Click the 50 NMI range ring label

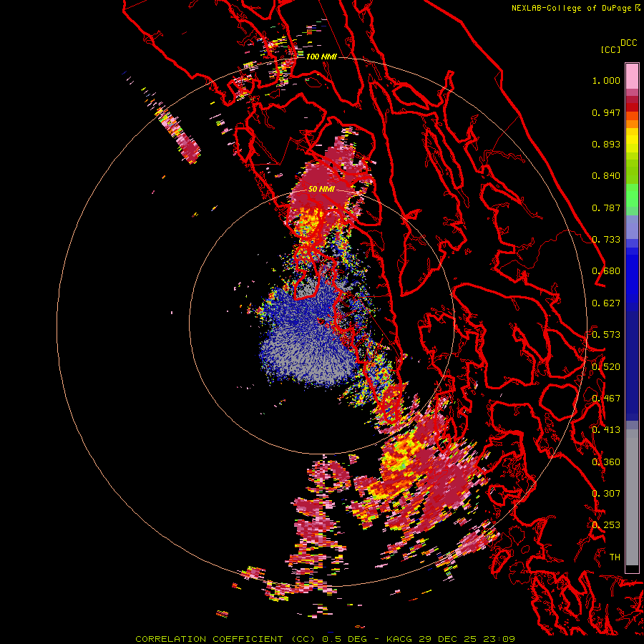321,190
